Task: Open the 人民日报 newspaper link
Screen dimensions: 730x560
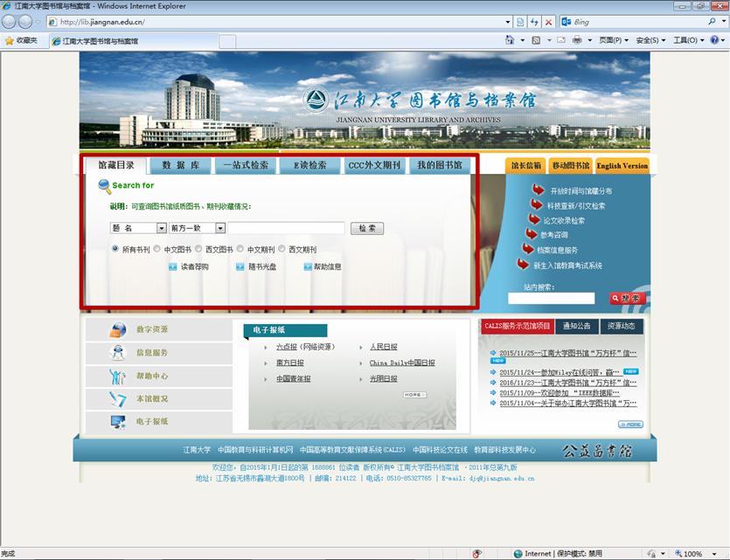Action: 383,347
